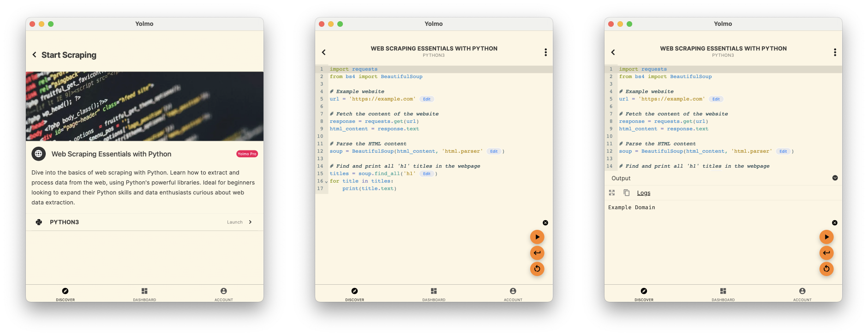The height and width of the screenshot is (336, 868).
Task: Run the code in middle window
Action: click(x=537, y=237)
